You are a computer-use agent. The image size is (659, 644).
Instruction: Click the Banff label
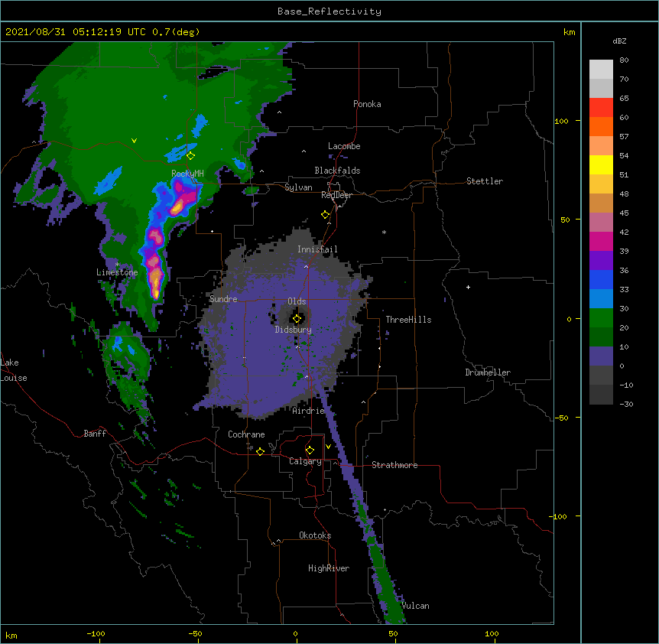95,434
